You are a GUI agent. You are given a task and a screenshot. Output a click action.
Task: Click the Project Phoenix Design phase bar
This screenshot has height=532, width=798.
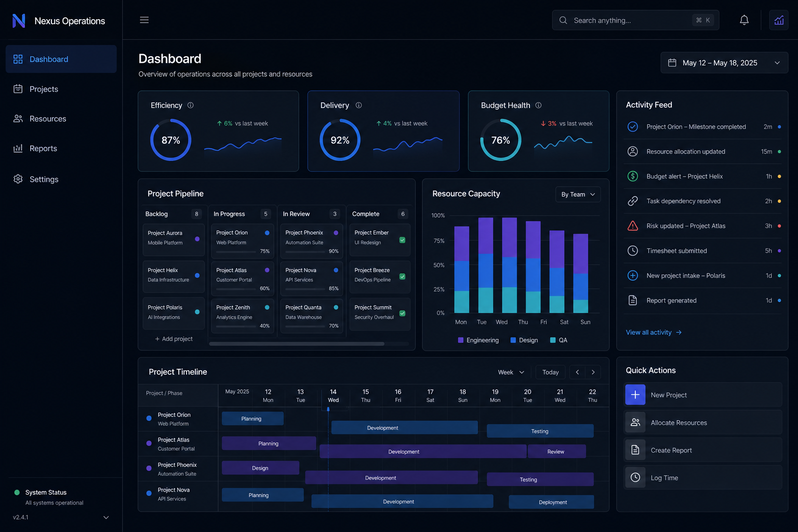click(x=260, y=468)
